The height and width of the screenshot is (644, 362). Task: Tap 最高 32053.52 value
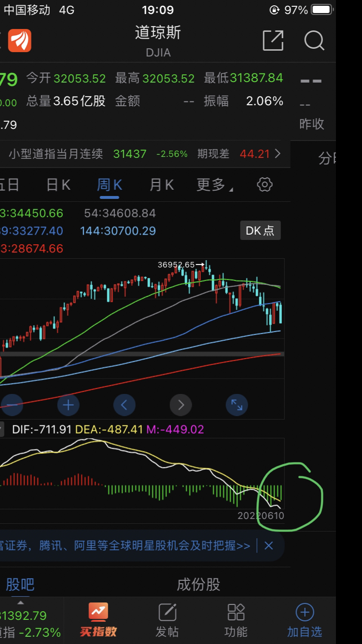(x=168, y=78)
